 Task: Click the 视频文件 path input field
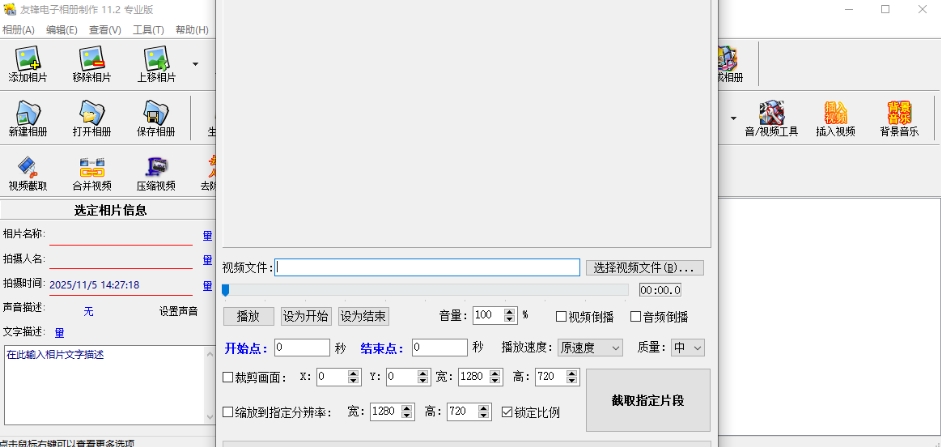click(427, 268)
